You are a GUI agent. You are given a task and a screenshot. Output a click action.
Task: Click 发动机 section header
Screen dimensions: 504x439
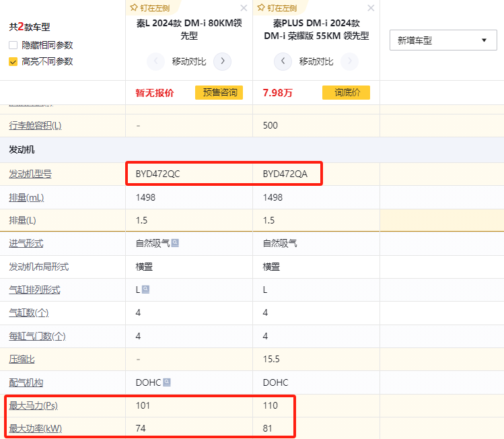tap(22, 149)
